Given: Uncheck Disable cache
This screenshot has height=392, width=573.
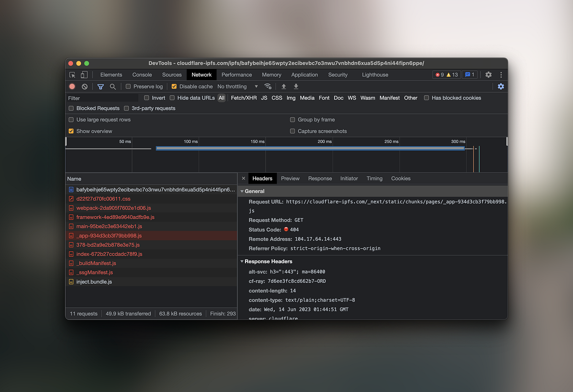Looking at the screenshot, I should point(174,86).
